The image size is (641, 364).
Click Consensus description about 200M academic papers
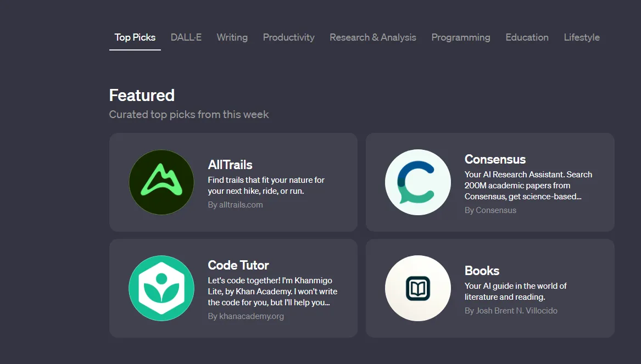click(528, 186)
